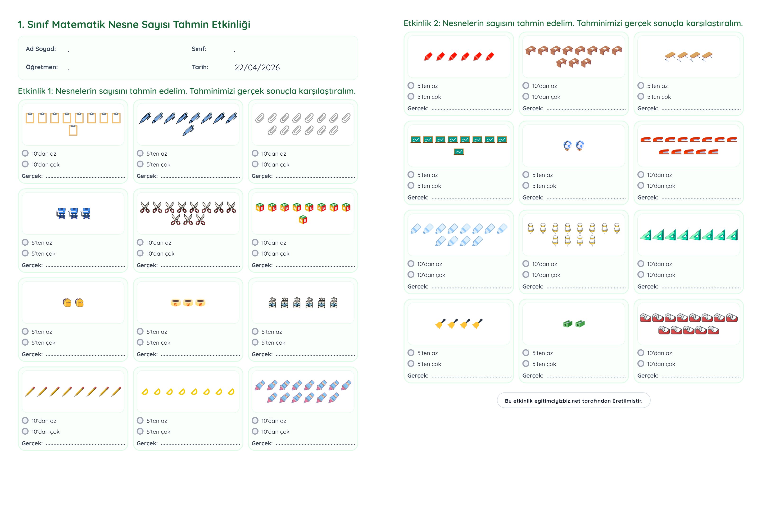The width and height of the screenshot is (762, 532).
Task: Click the left green pencil sharpener
Action: [567, 324]
